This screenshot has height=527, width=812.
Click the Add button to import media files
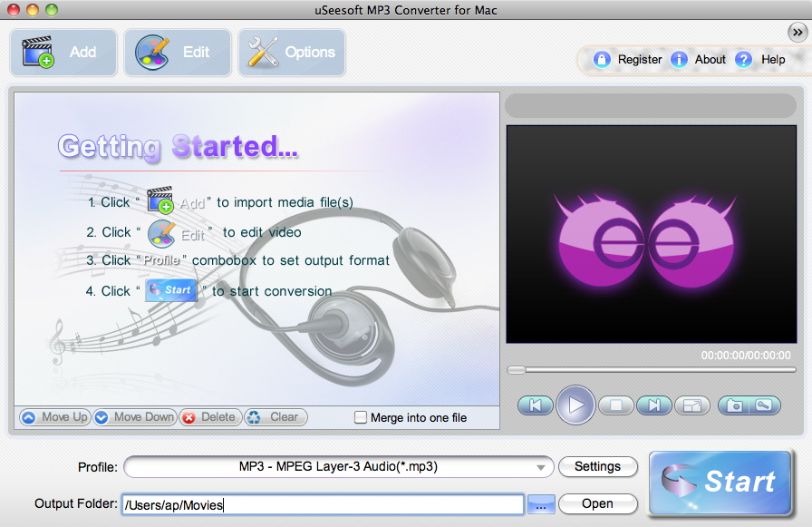pos(63,52)
